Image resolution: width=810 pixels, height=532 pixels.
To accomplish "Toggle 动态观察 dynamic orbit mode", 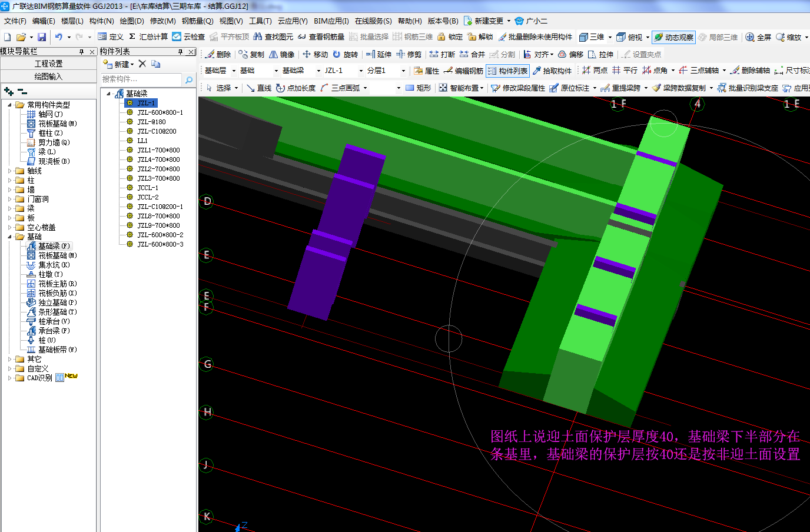I will point(673,36).
